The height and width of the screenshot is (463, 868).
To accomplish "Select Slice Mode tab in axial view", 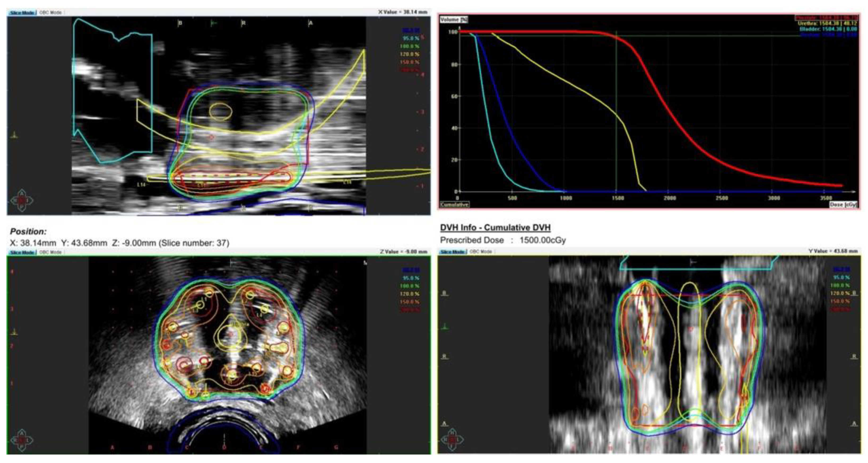I will (22, 252).
